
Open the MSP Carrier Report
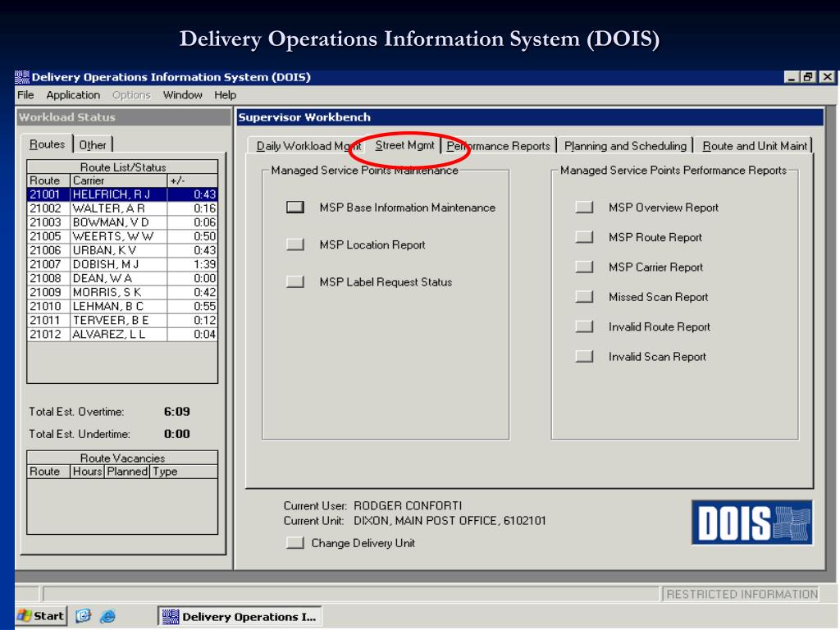584,267
